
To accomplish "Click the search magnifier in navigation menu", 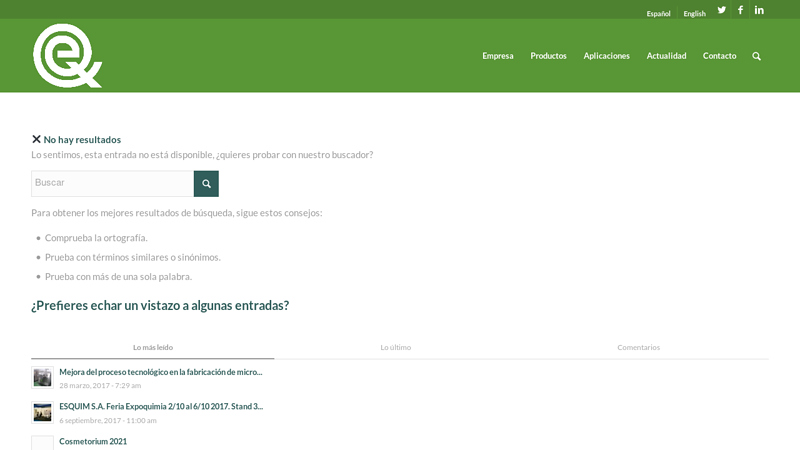I will coord(757,56).
